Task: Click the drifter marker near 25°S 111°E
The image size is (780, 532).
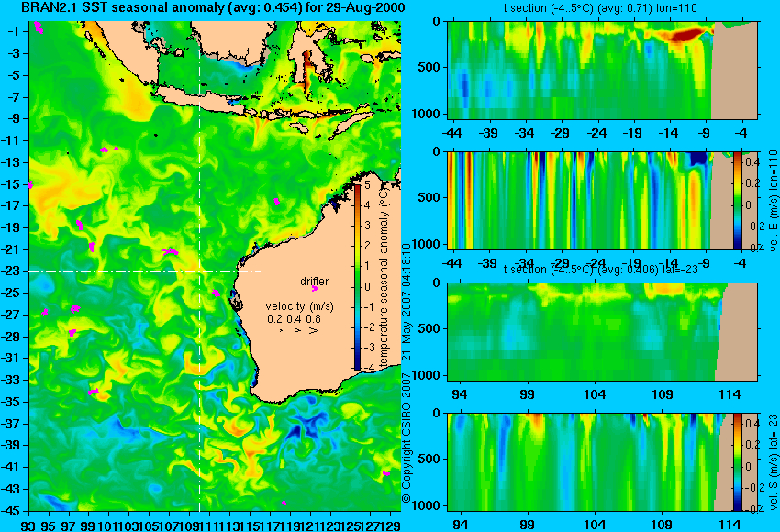Action: click(216, 293)
